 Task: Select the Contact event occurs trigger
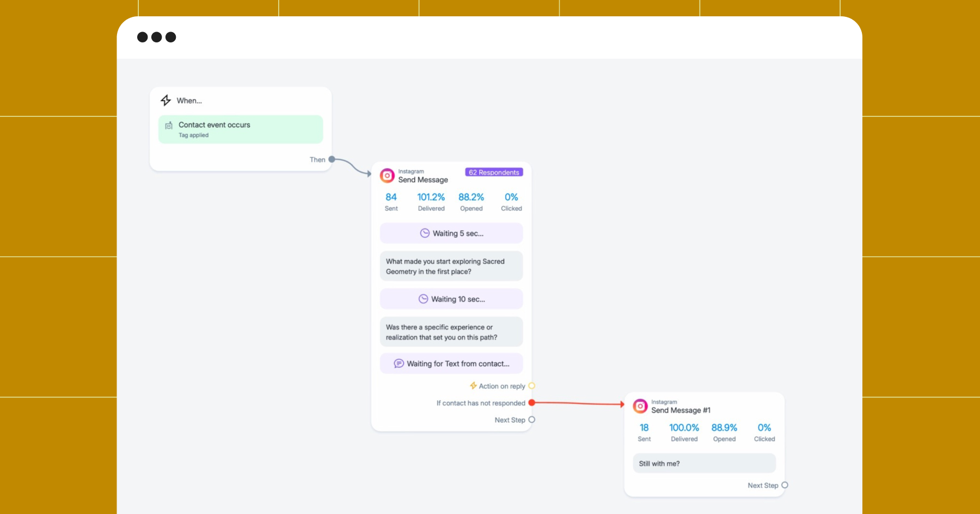click(241, 129)
